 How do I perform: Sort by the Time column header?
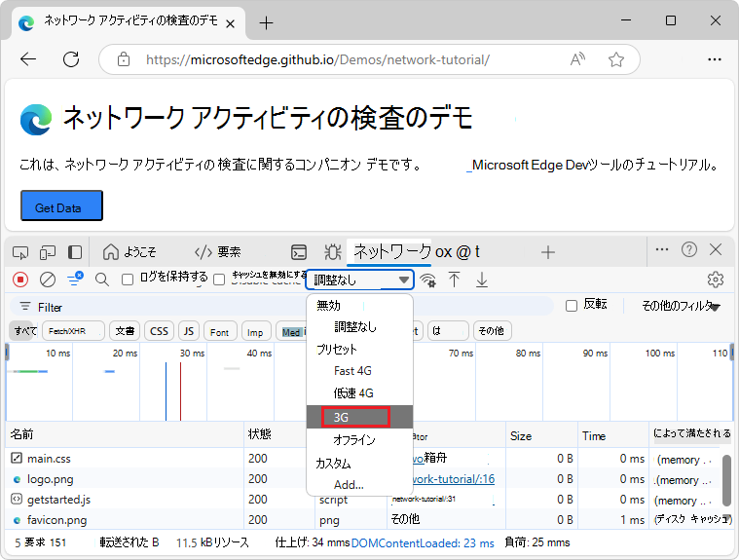[613, 435]
